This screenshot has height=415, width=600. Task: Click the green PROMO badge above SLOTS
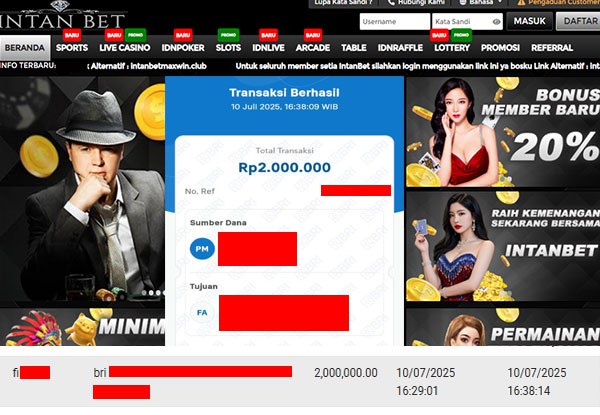click(228, 35)
